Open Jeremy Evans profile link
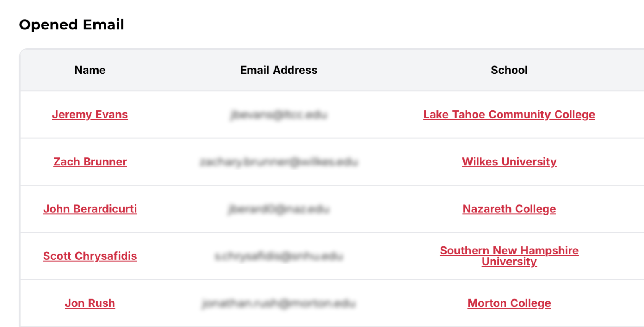Screen dimensions: 644x327 90,115
